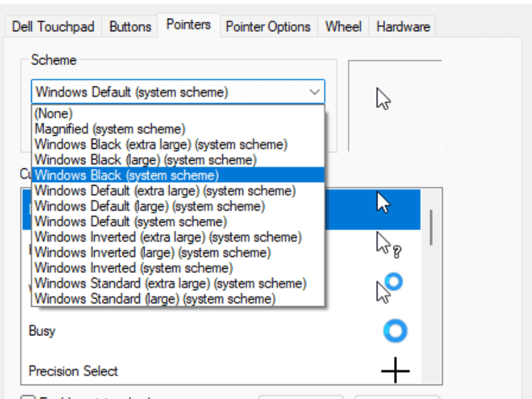Open the Pointer Options tab
The image size is (532, 399).
point(268,26)
